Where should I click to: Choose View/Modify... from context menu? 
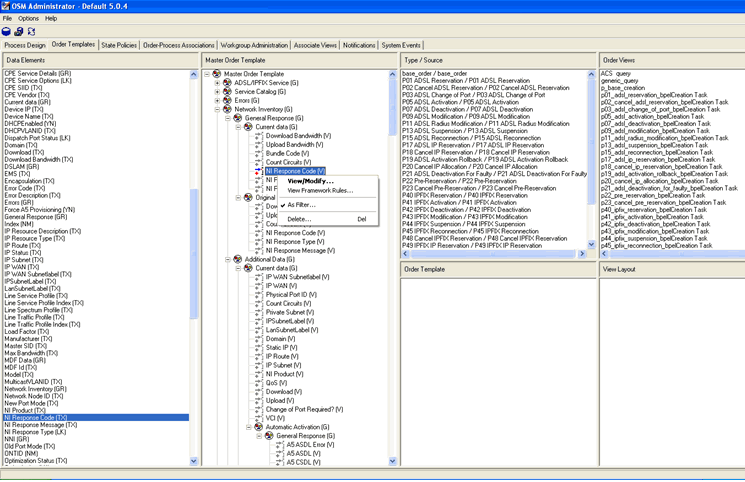(310, 181)
